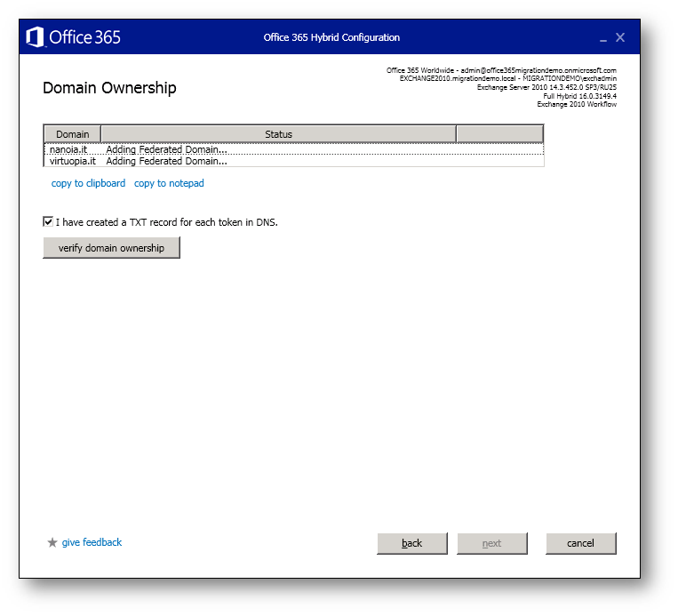Click the Office 365 logo icon
Screen dimensions: 678x616
click(35, 36)
